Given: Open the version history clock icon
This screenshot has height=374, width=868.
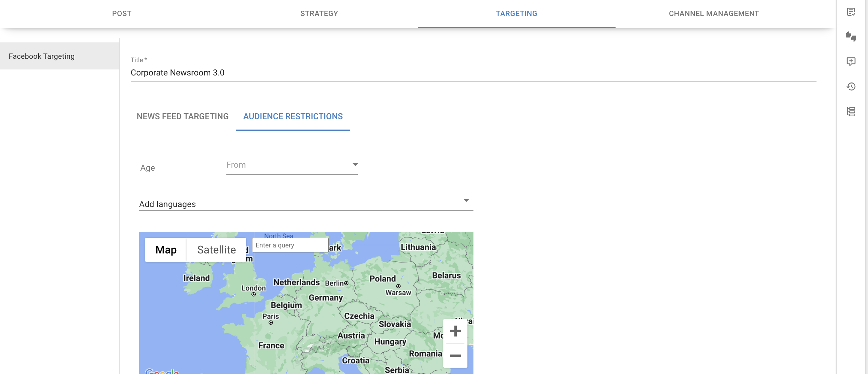Looking at the screenshot, I should click(851, 86).
